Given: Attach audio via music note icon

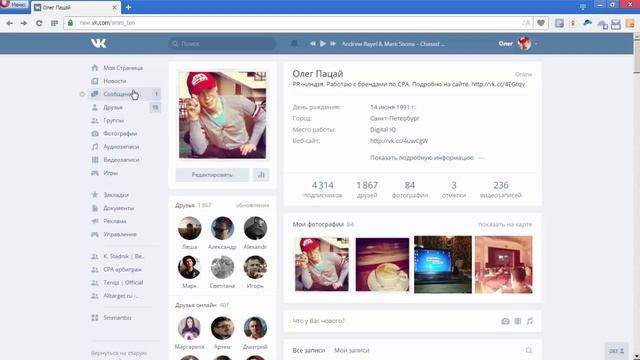Looking at the screenshot, I should tap(530, 321).
